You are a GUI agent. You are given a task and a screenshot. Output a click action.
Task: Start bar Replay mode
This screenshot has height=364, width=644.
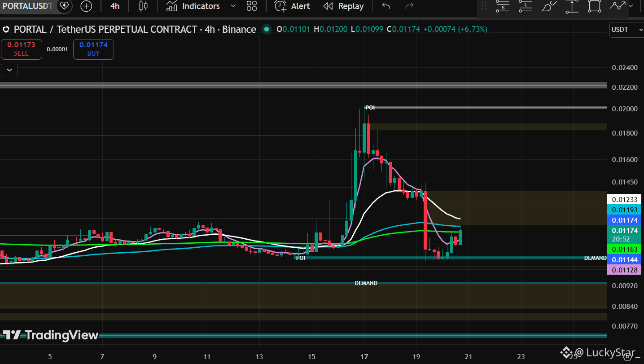(344, 6)
